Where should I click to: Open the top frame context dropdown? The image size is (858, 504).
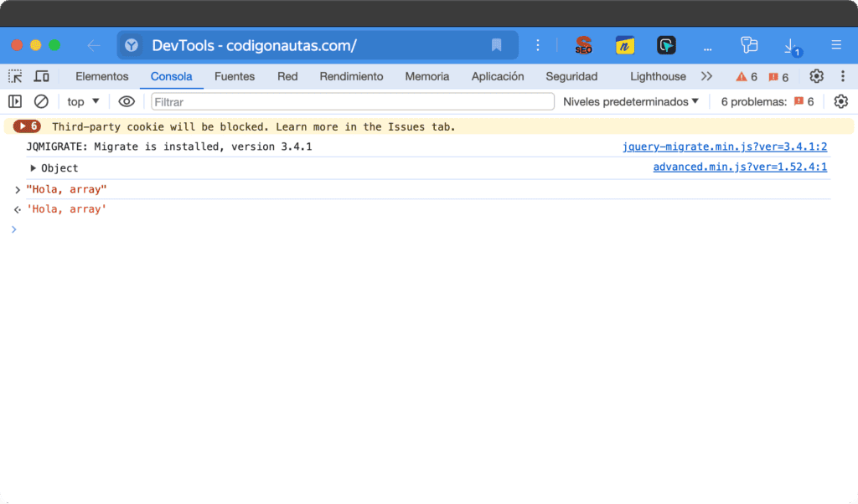click(82, 100)
